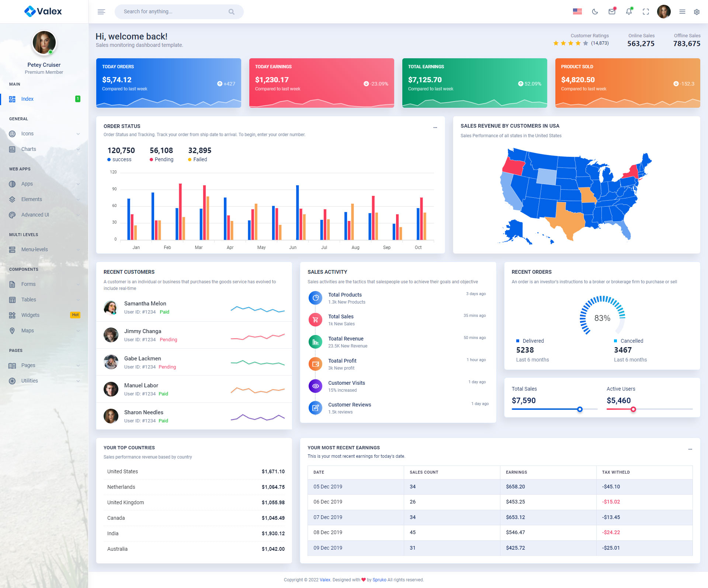Image resolution: width=708 pixels, height=588 pixels.
Task: Toggle the sidebar with the hamburger icon
Action: pos(101,12)
